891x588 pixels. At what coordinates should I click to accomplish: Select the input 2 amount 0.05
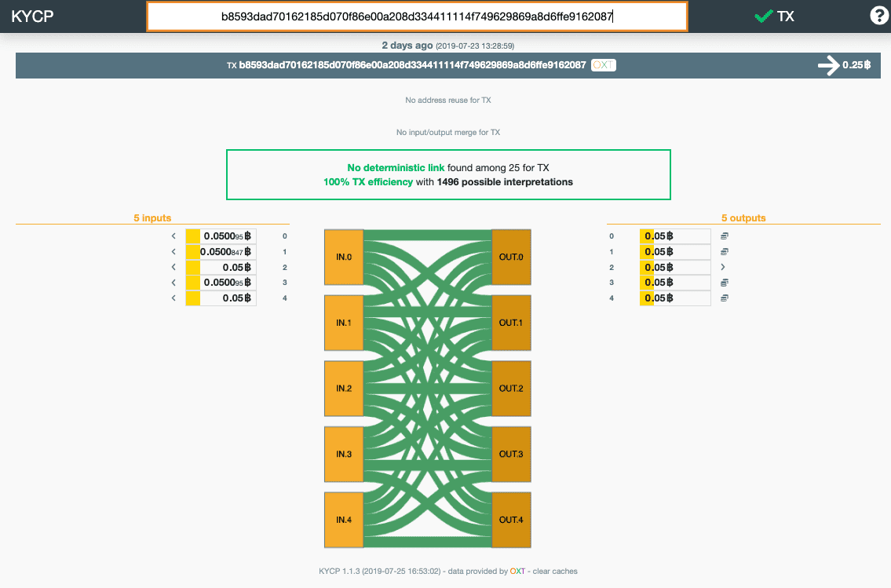221,267
